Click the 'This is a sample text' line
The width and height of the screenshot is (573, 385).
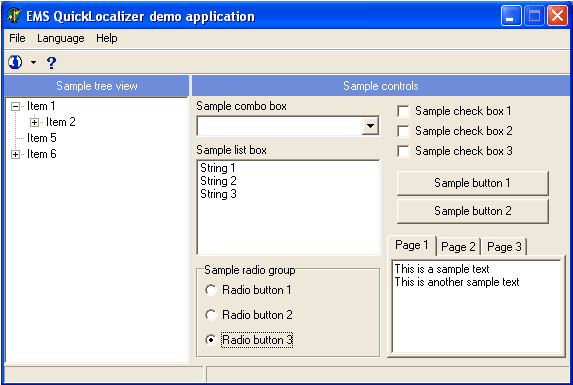coord(442,269)
